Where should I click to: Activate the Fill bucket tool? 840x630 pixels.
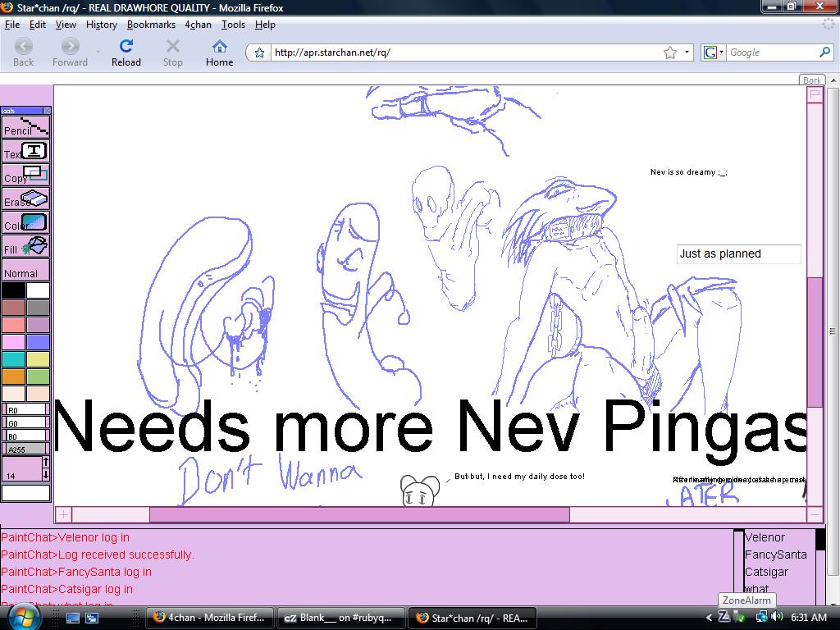(x=25, y=246)
